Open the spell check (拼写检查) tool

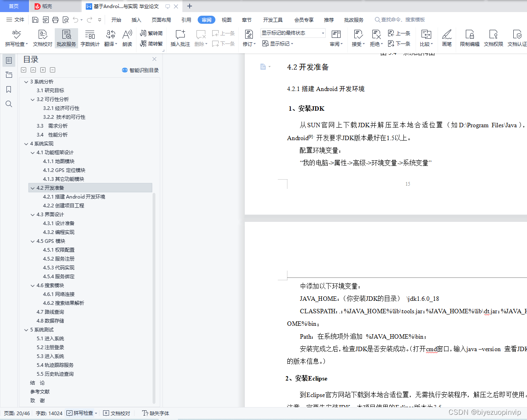(17, 38)
